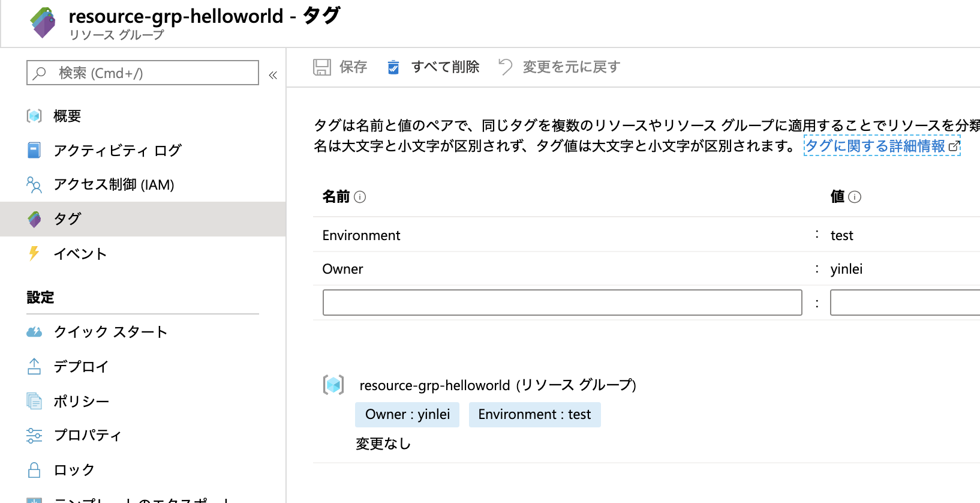This screenshot has width=980, height=503.
Task: Click the イベント lightning icon
Action: [x=34, y=253]
